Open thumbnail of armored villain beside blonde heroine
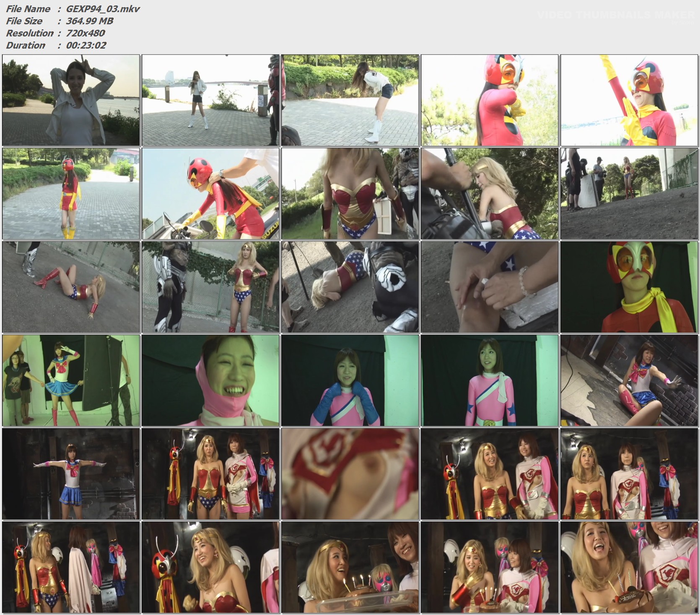Image resolution: width=700 pixels, height=615 pixels. tap(210, 287)
